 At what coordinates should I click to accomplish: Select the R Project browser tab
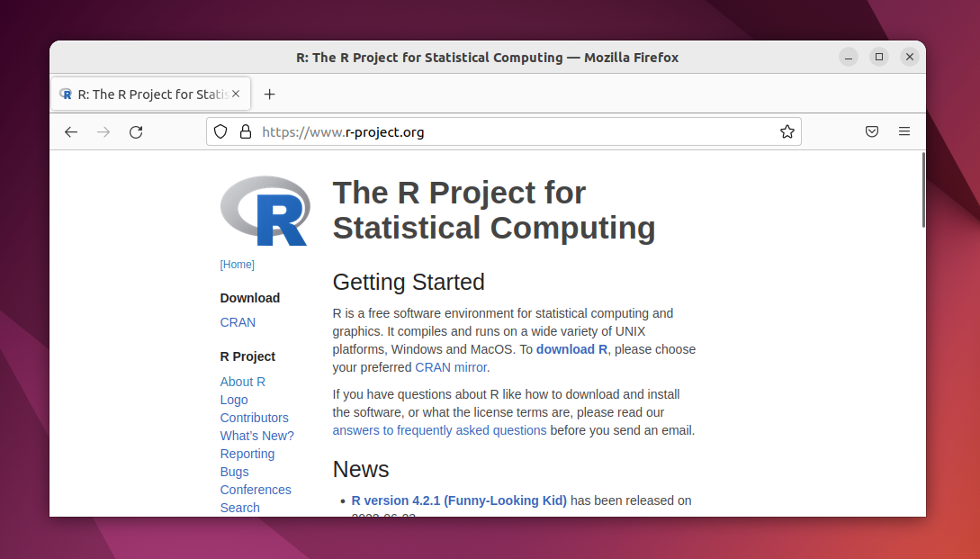click(150, 95)
